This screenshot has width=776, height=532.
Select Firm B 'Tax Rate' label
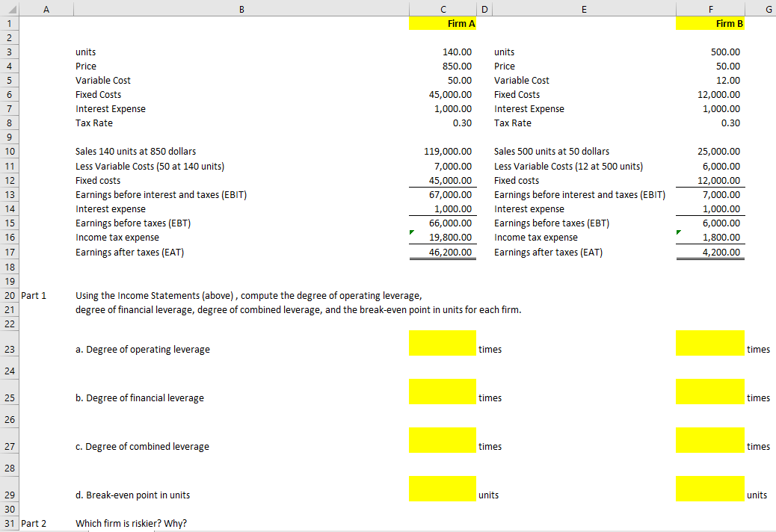pyautogui.click(x=513, y=123)
